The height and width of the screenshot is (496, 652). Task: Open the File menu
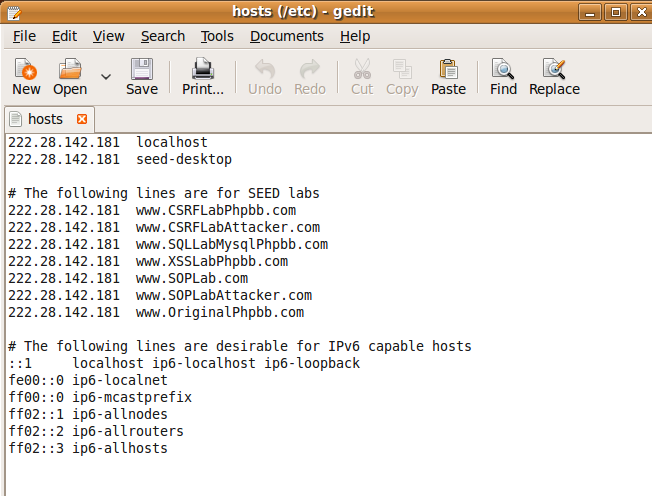click(x=24, y=37)
